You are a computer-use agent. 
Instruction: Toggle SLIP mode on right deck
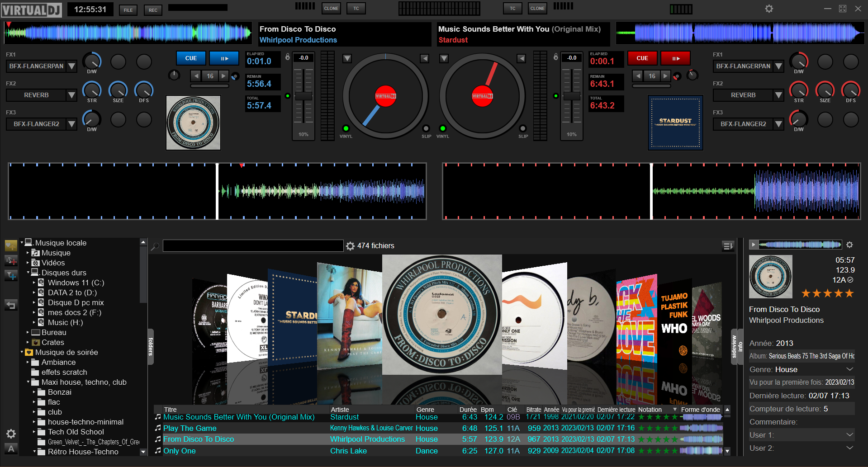click(x=523, y=128)
